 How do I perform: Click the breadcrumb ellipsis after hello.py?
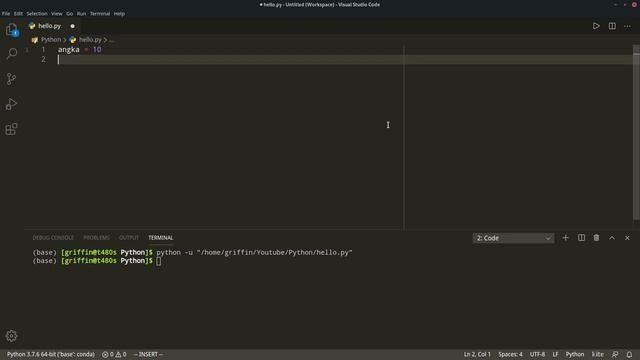pos(111,40)
